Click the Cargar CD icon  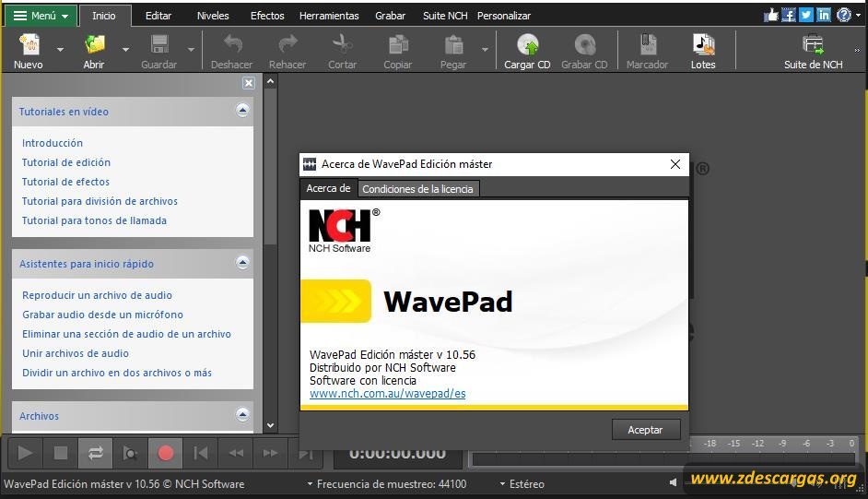[528, 44]
